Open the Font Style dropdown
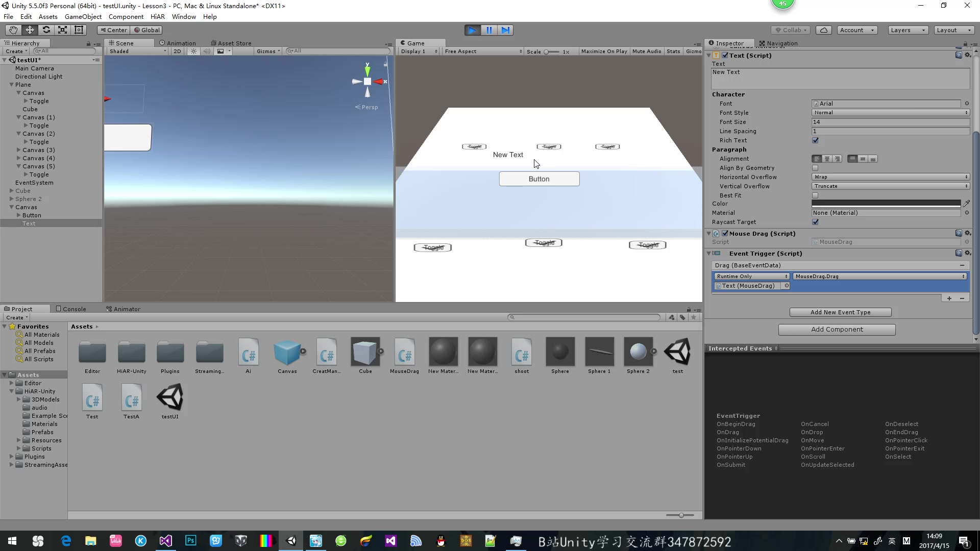This screenshot has width=980, height=551. click(891, 113)
